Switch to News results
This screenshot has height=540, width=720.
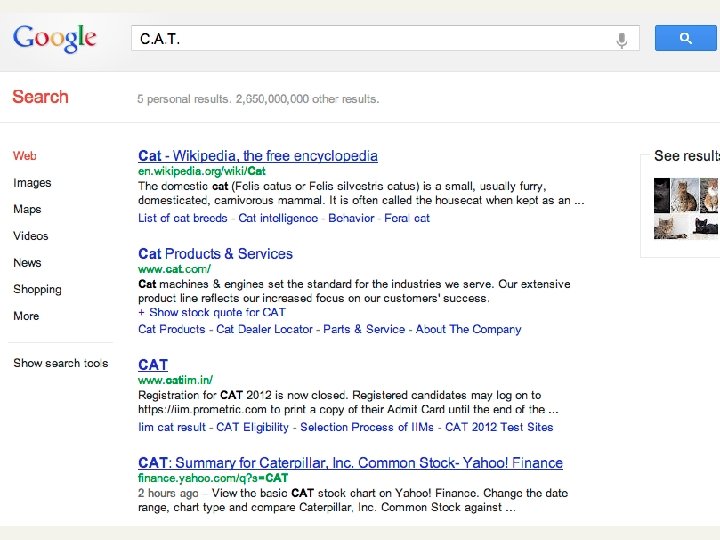point(27,263)
